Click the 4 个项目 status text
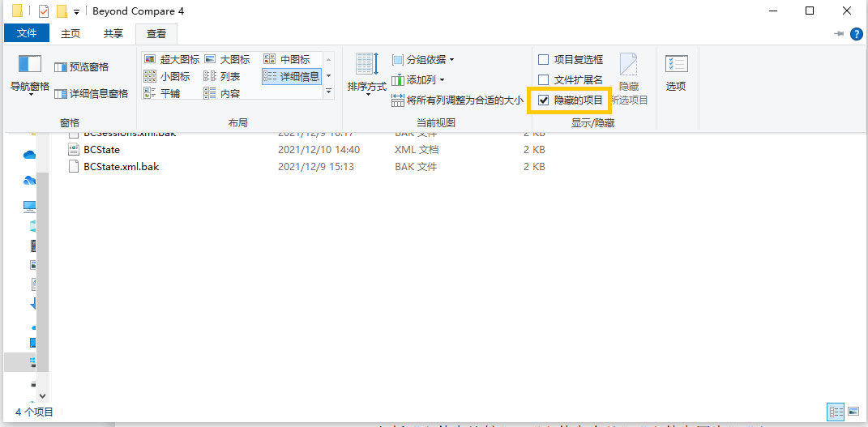The image size is (868, 427). [x=34, y=412]
